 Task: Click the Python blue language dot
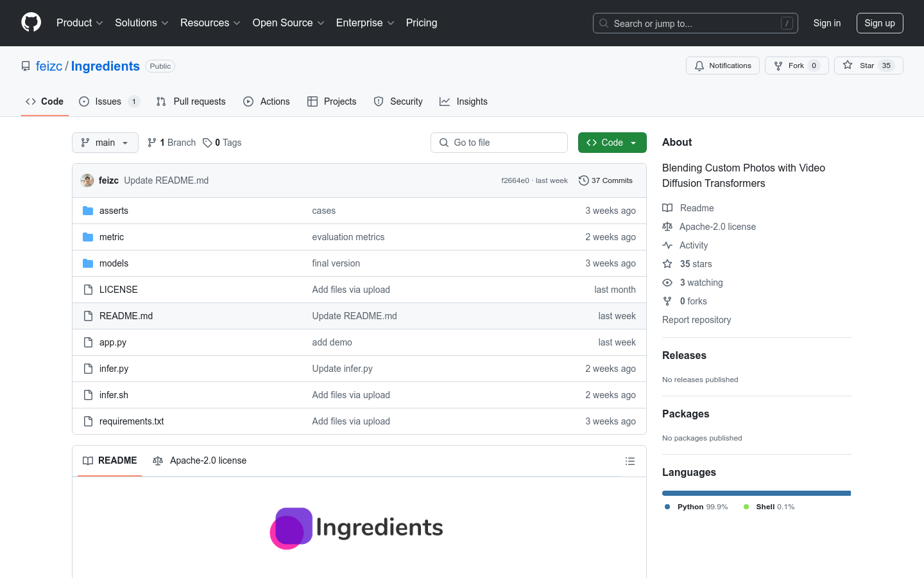click(667, 507)
